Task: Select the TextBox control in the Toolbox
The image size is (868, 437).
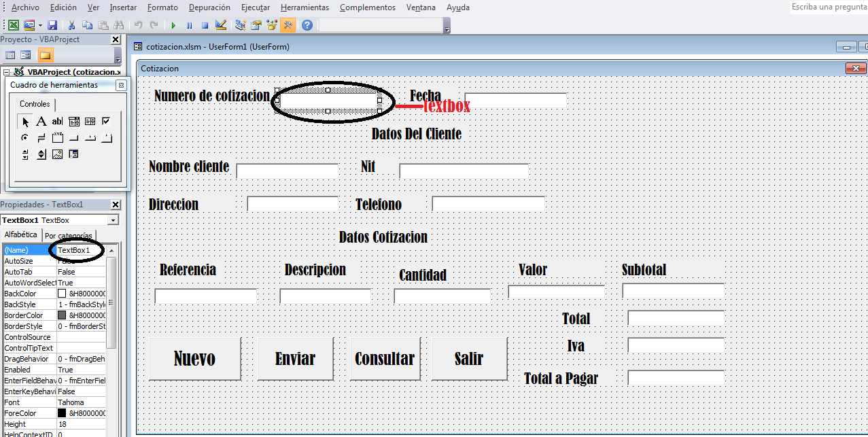Action: (57, 121)
